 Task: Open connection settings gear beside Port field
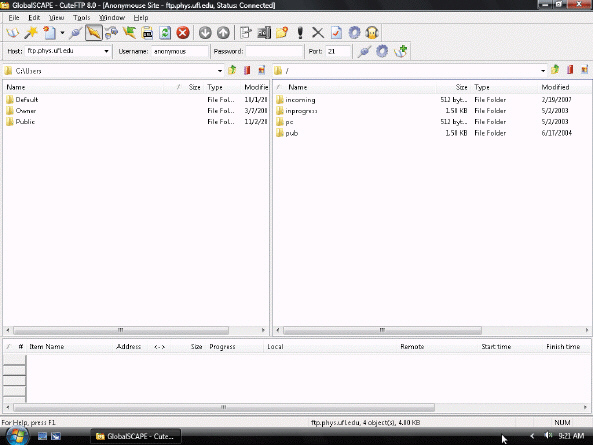(x=382, y=51)
